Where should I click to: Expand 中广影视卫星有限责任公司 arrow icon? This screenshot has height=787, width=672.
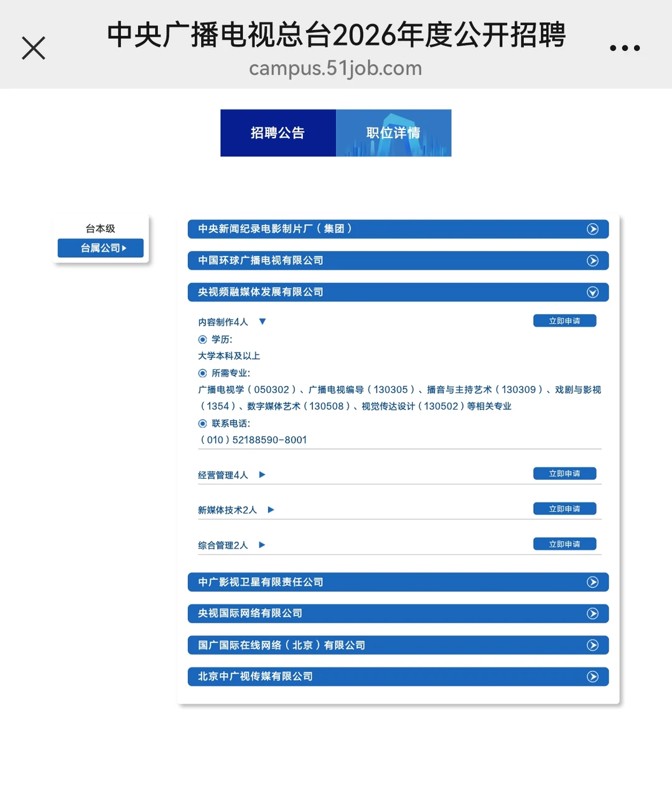point(592,582)
